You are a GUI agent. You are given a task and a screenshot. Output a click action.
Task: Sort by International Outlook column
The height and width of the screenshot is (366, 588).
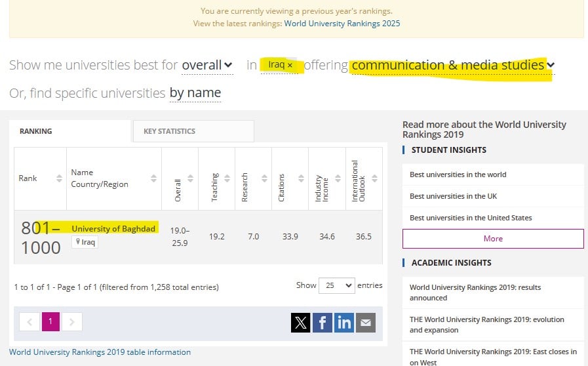[374, 178]
